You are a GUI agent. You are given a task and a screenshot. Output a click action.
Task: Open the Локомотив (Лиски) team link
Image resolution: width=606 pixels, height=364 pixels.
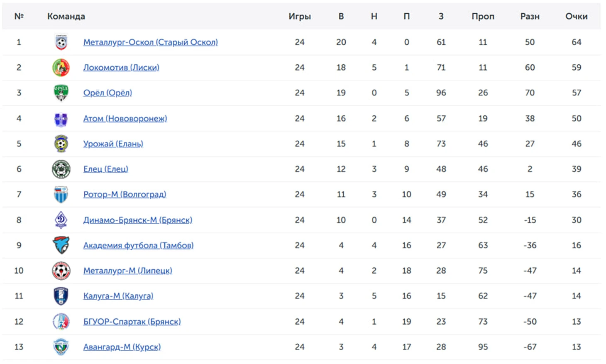pyautogui.click(x=121, y=68)
